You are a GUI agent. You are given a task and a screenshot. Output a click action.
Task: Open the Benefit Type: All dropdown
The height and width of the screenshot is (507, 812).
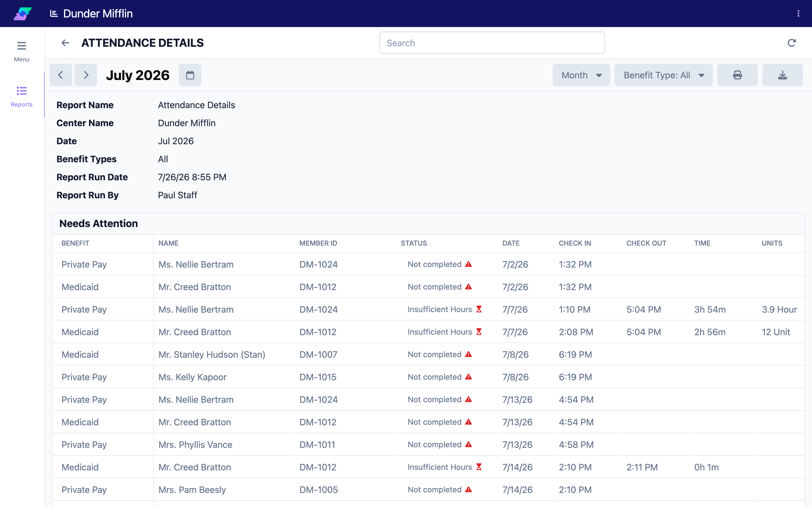[663, 75]
